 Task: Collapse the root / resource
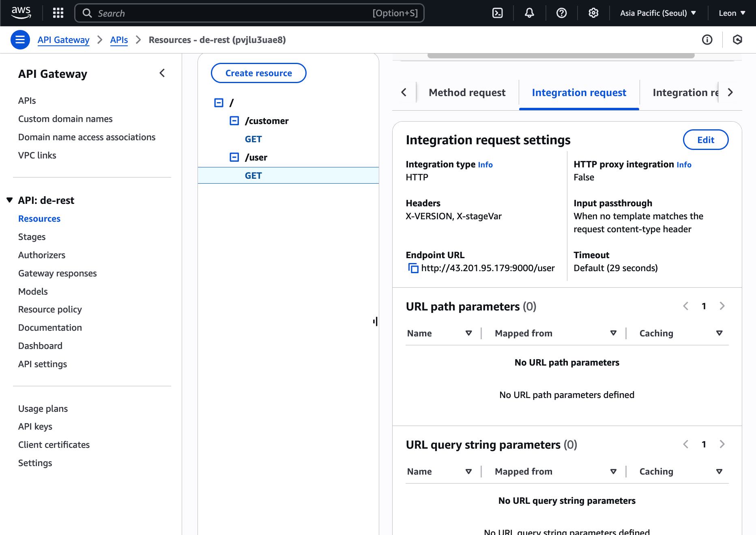pyautogui.click(x=219, y=103)
